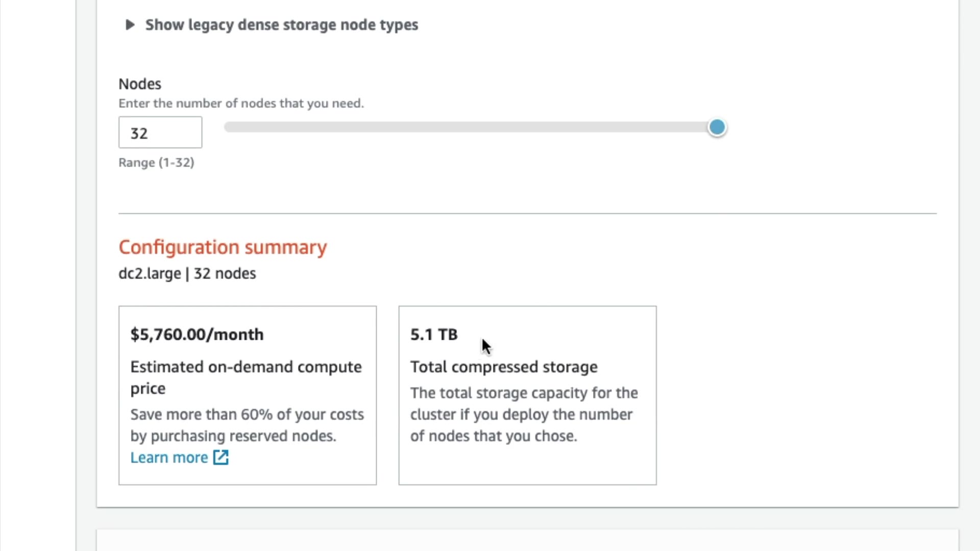The image size is (980, 551).
Task: Click the Configuration summary heading
Action: coord(223,247)
